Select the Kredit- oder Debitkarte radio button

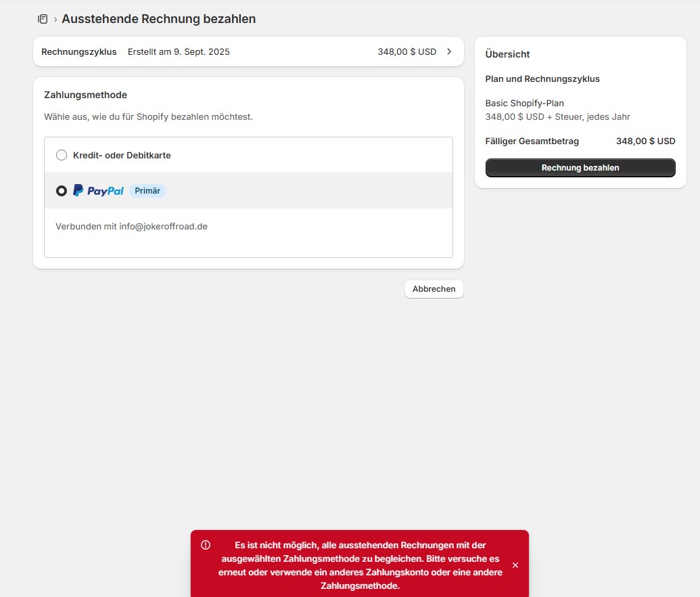pos(62,155)
